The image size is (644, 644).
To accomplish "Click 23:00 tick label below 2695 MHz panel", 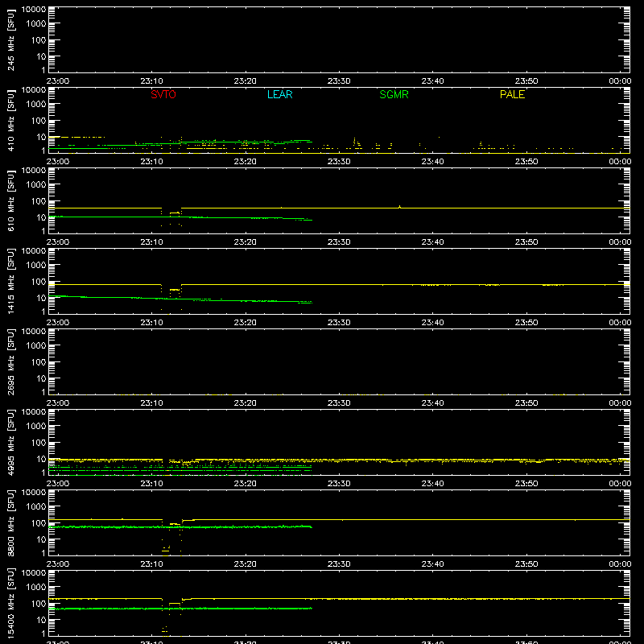I will coord(58,403).
